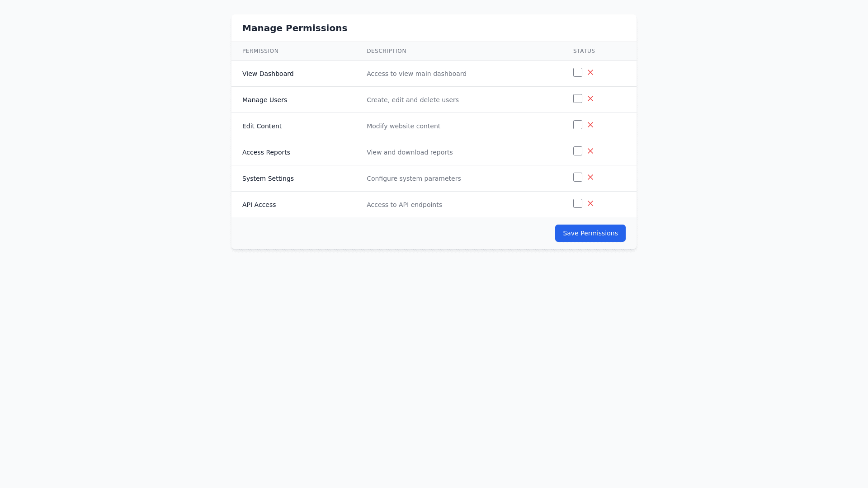Click red X icon for Edit Content
Viewport: 868px width, 488px height.
point(590,125)
